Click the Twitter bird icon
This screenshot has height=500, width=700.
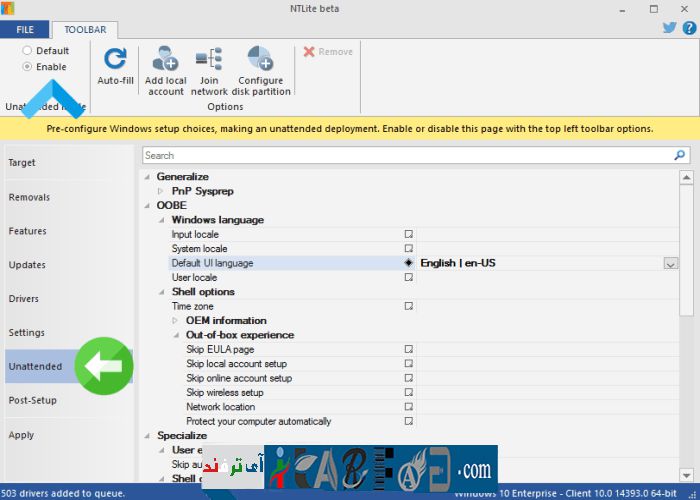point(669,28)
